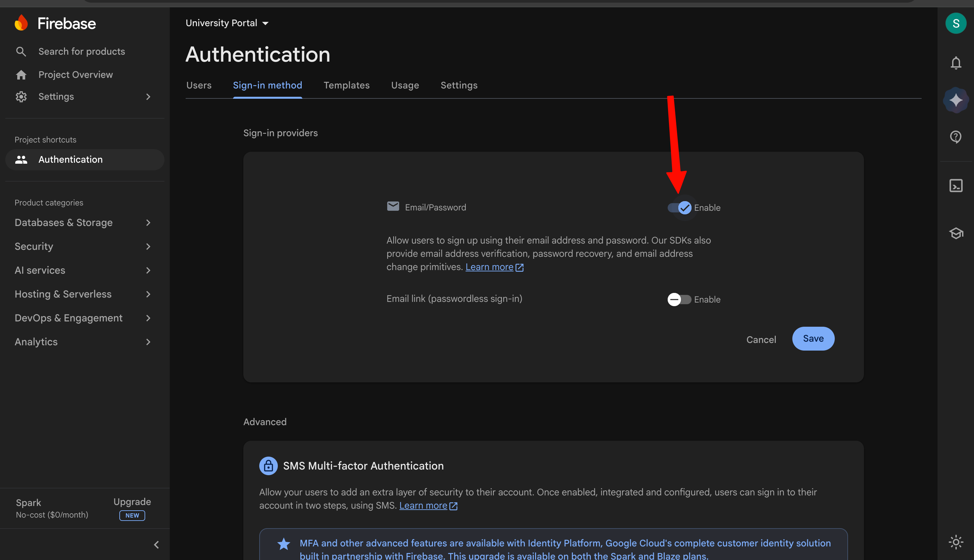974x560 pixels.
Task: Open account avatar S
Action: tap(956, 23)
